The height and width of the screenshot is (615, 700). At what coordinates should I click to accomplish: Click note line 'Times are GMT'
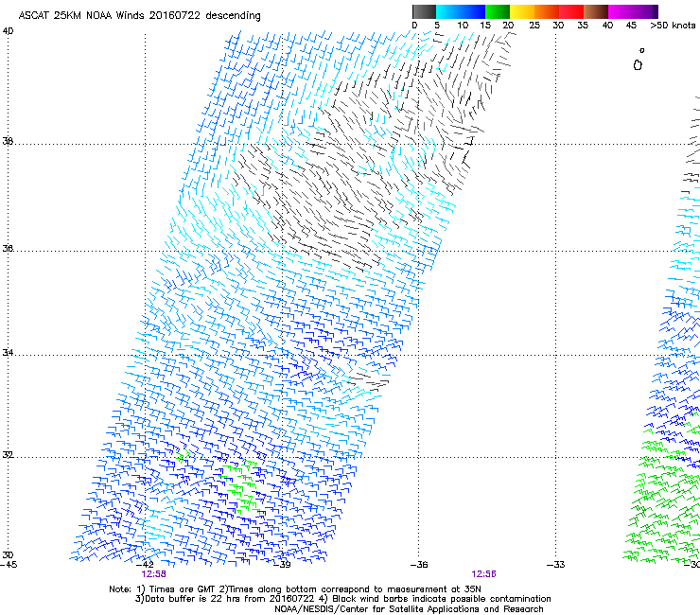click(182, 589)
